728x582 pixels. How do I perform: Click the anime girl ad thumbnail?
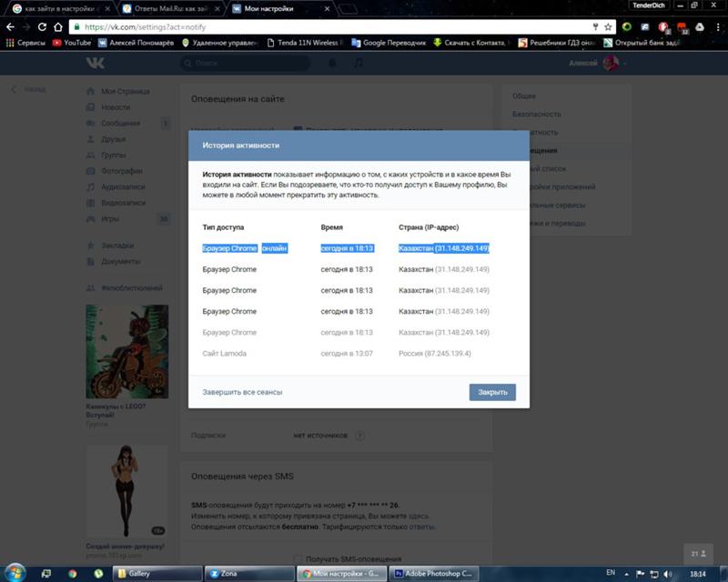pyautogui.click(x=126, y=491)
